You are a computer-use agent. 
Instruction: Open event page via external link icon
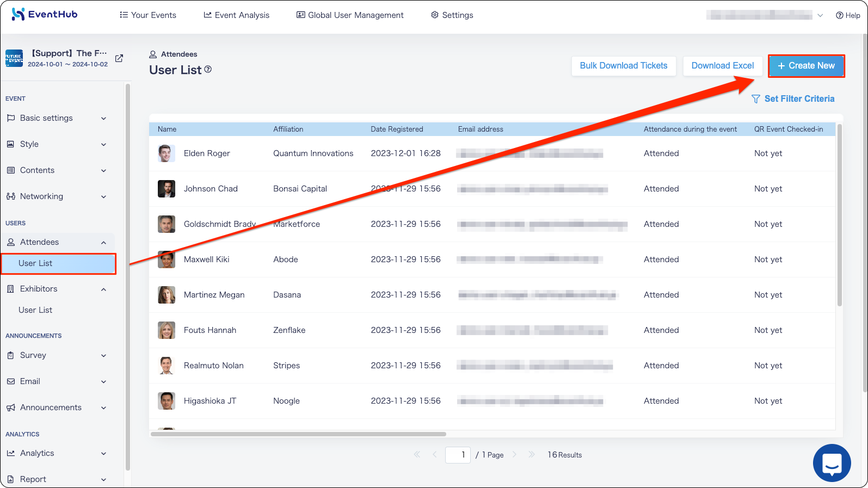pos(119,58)
